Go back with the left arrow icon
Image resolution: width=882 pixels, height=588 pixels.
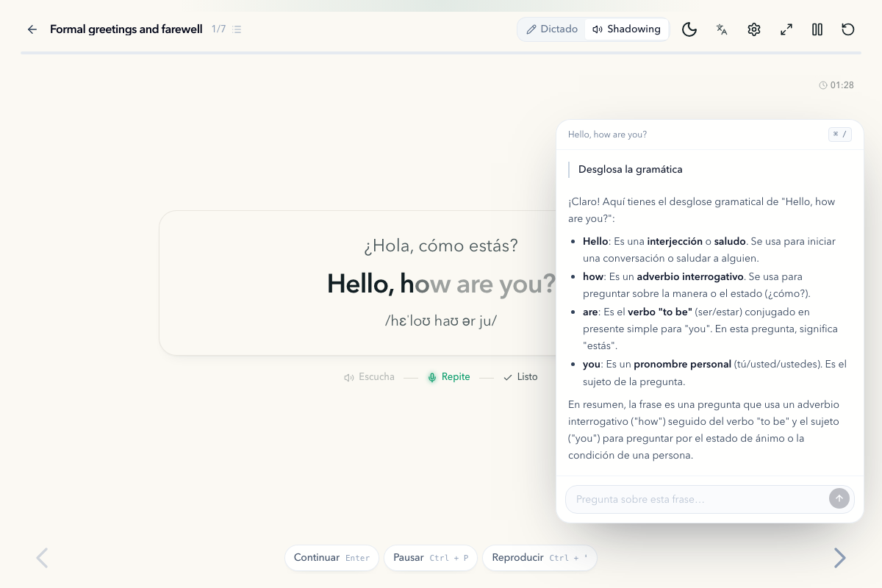pos(32,29)
